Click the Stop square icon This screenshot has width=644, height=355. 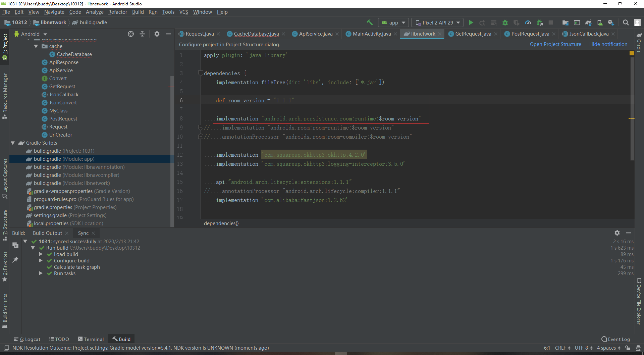[x=551, y=22]
